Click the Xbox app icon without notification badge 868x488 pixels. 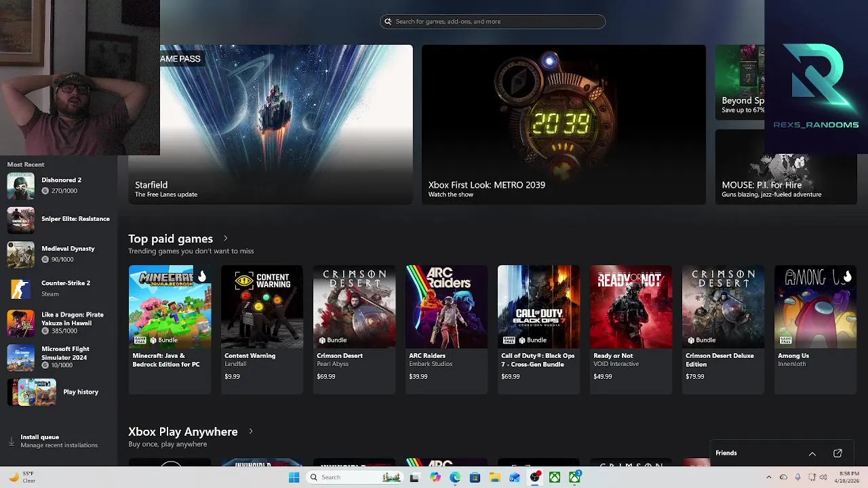tap(555, 477)
